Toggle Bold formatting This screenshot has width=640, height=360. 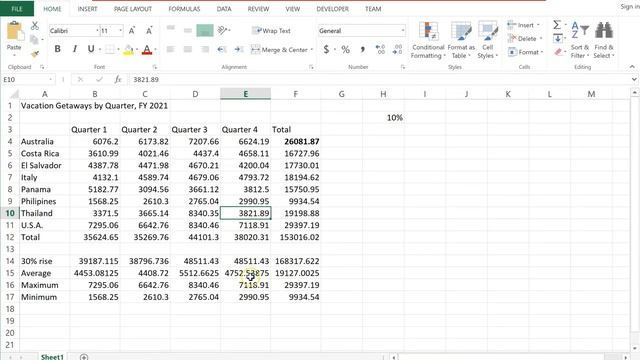58,49
